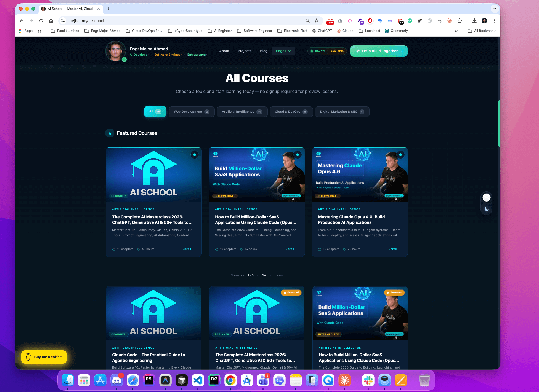Click the light mode circle on theme switcher

coord(486,197)
